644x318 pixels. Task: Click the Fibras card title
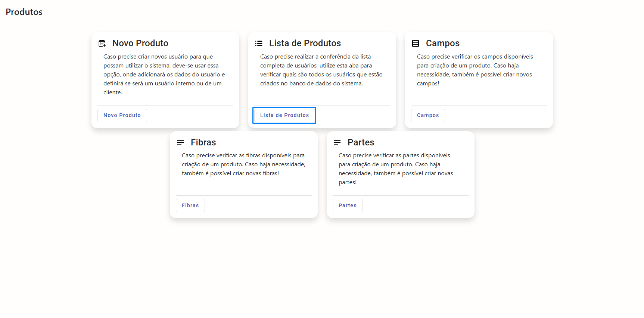coord(203,142)
